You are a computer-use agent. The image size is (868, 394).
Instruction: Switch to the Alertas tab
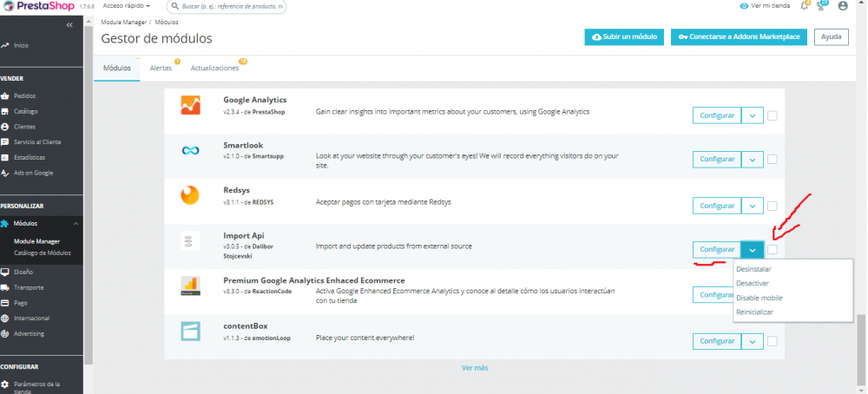click(x=161, y=68)
